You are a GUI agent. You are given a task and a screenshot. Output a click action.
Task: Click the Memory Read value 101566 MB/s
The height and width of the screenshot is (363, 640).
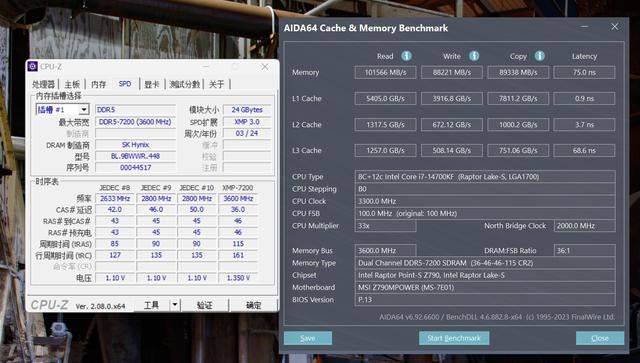[x=385, y=72]
